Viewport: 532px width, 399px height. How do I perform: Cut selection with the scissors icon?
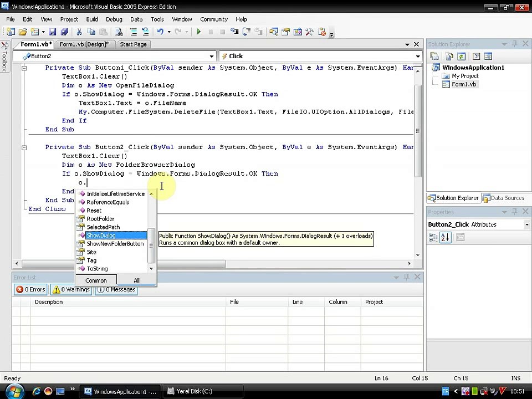tap(79, 32)
